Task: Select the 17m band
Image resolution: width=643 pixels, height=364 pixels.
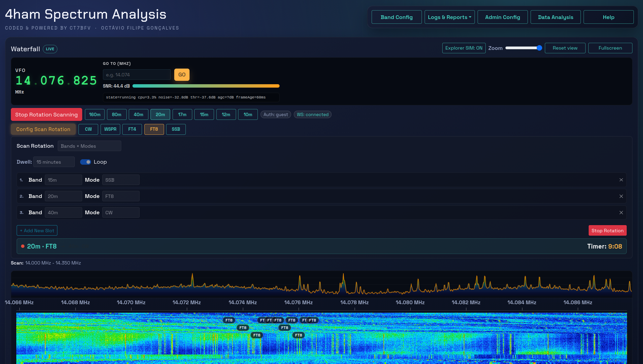Action: (182, 114)
